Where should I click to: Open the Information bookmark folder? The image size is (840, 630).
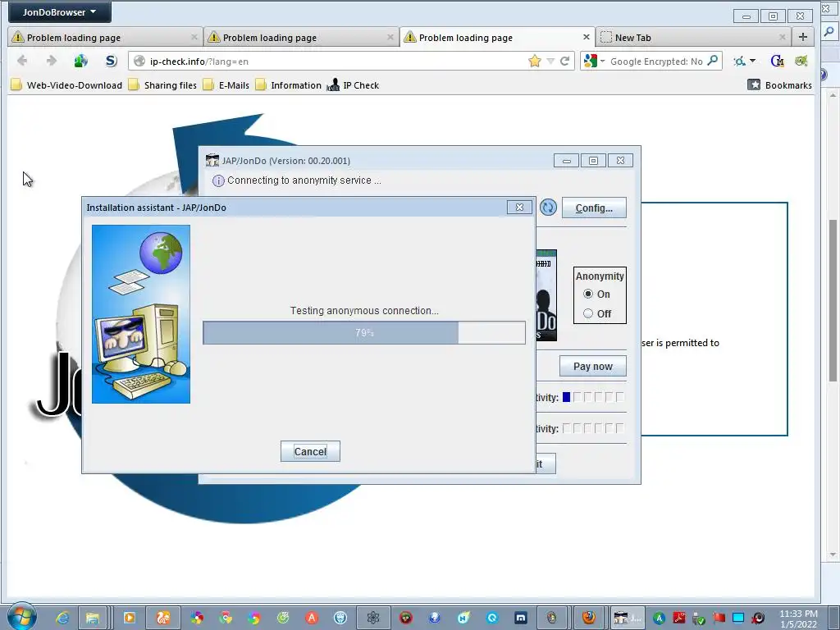[289, 85]
